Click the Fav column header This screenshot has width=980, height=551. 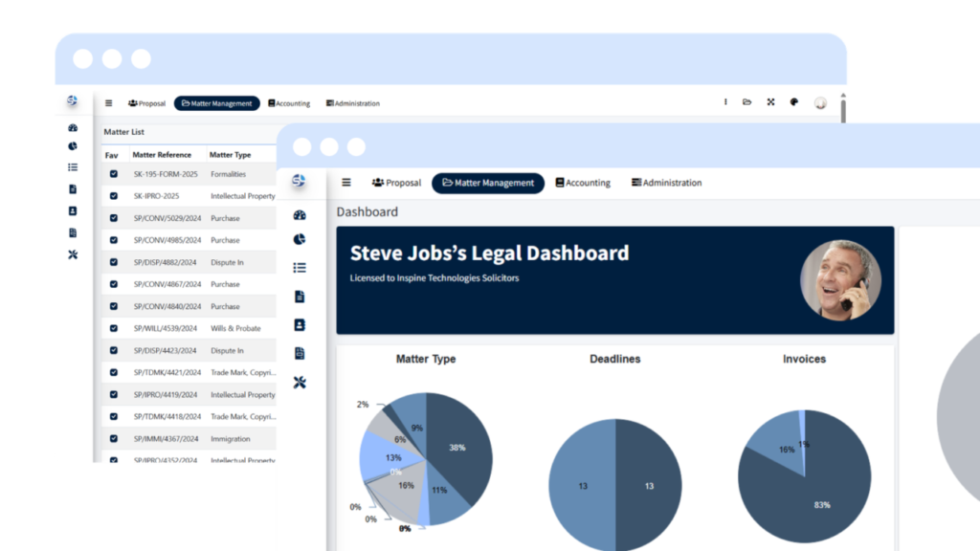(x=111, y=155)
